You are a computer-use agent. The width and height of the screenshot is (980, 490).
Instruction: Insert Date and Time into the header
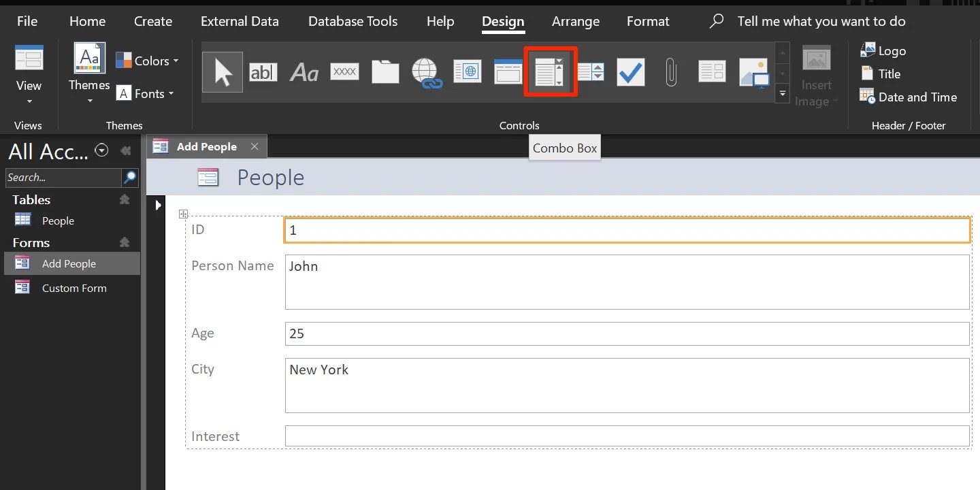click(908, 97)
